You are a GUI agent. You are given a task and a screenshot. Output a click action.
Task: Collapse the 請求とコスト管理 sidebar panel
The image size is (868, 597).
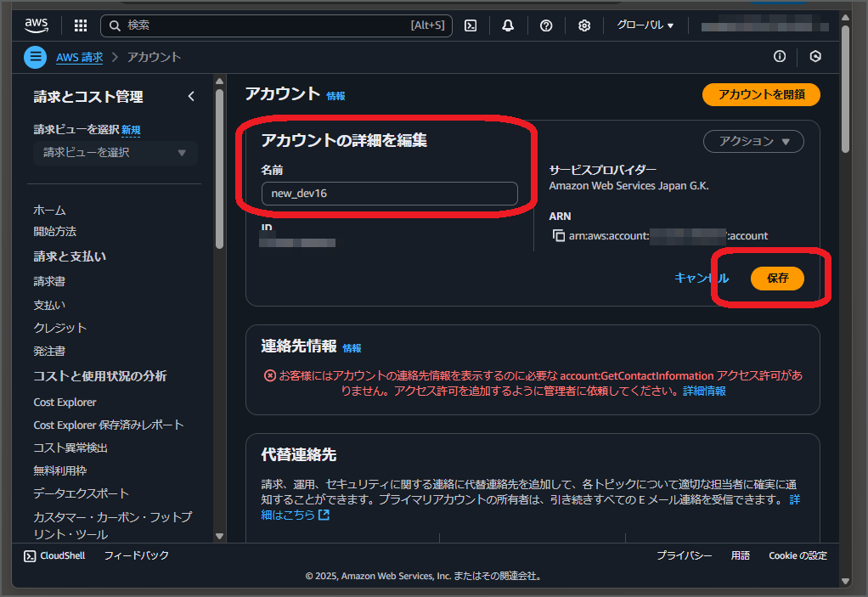pyautogui.click(x=191, y=96)
